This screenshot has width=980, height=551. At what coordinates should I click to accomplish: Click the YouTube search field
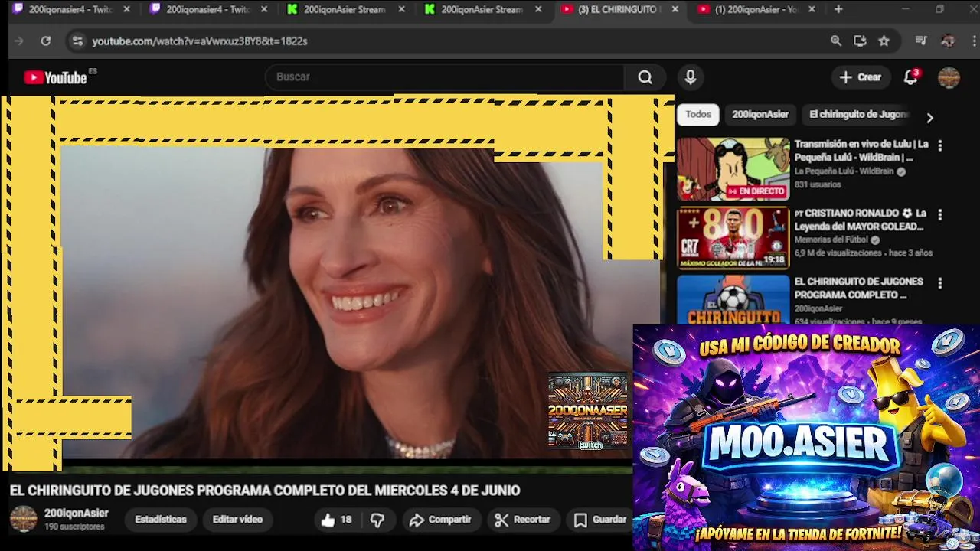(446, 77)
